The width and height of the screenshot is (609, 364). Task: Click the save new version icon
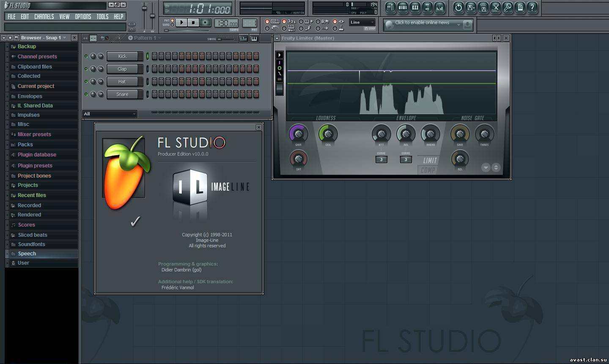pyautogui.click(x=471, y=7)
